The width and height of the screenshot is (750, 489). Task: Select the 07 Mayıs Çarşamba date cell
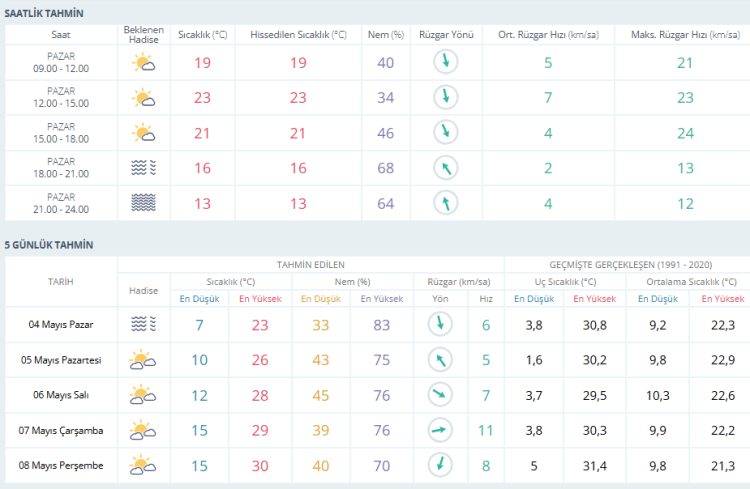click(x=61, y=430)
